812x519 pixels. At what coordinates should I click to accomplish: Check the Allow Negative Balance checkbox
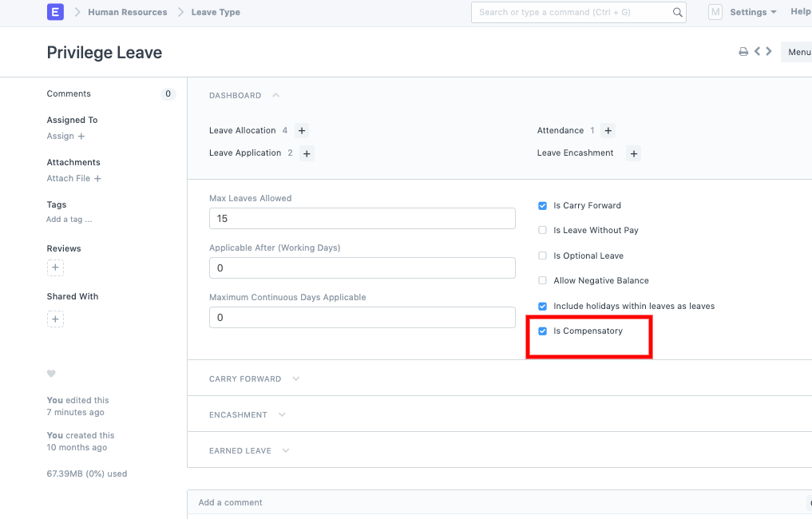(543, 281)
